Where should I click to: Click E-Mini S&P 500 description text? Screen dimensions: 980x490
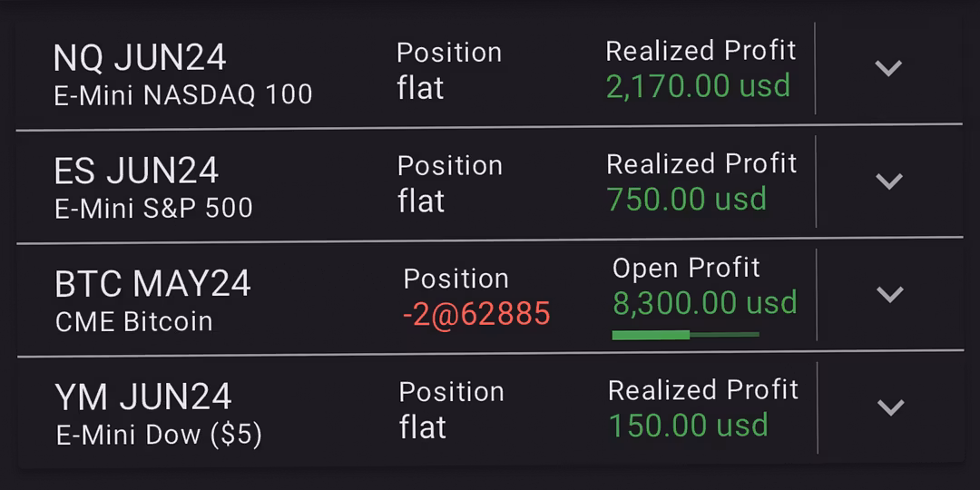click(153, 208)
